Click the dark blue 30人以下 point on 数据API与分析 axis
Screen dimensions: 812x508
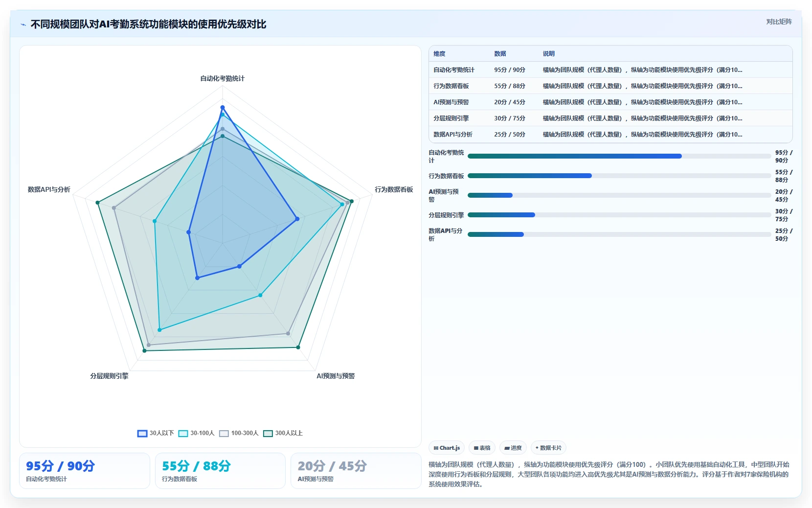coord(189,232)
